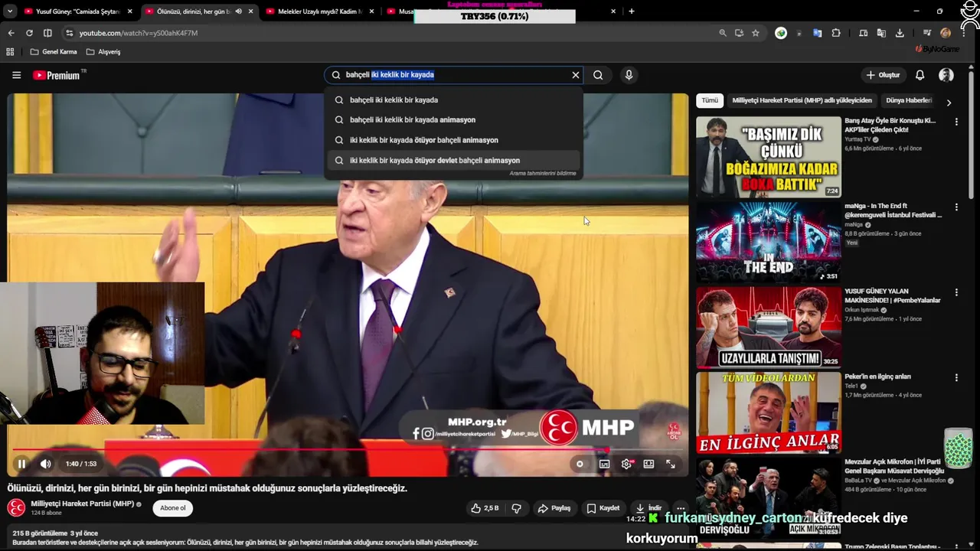This screenshot has width=980, height=551.
Task: Open player settings gear
Action: point(626,464)
